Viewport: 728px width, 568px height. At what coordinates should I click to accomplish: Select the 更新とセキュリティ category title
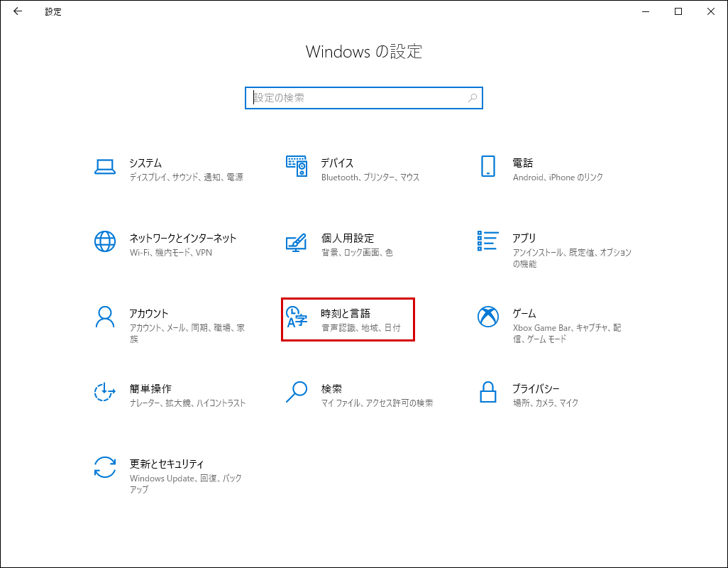166,464
